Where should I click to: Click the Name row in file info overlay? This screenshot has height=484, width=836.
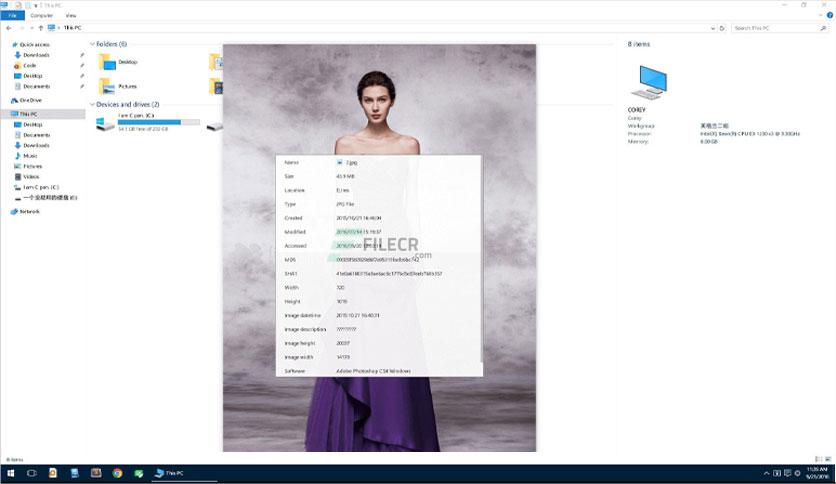(379, 163)
